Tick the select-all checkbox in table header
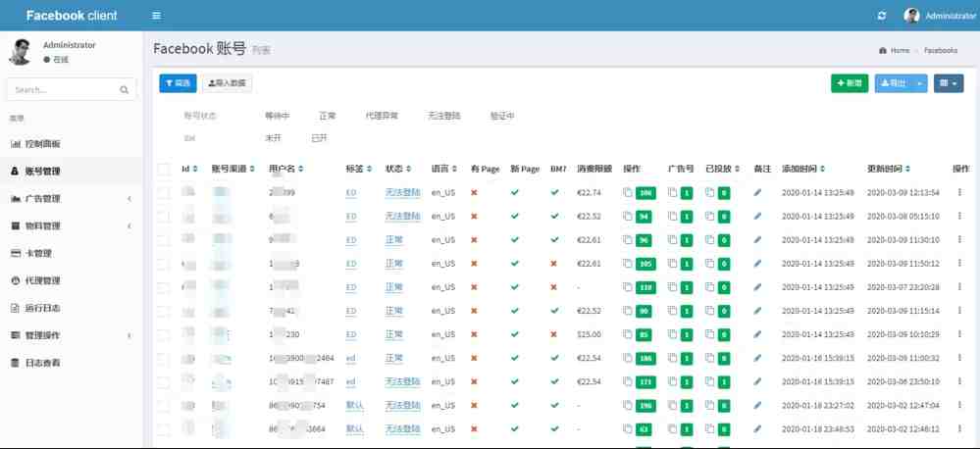The width and height of the screenshot is (980, 449). coord(164,169)
